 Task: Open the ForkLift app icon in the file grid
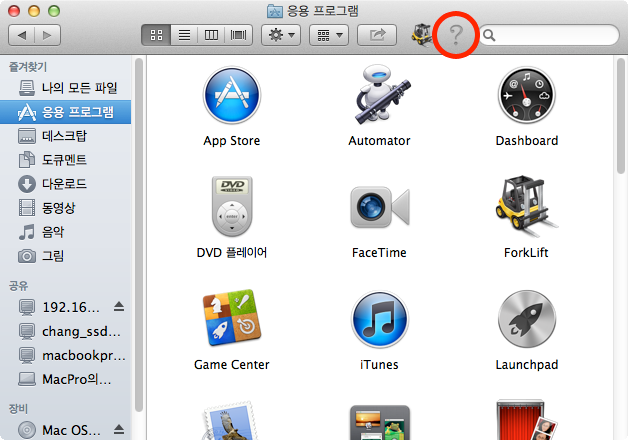[x=525, y=206]
